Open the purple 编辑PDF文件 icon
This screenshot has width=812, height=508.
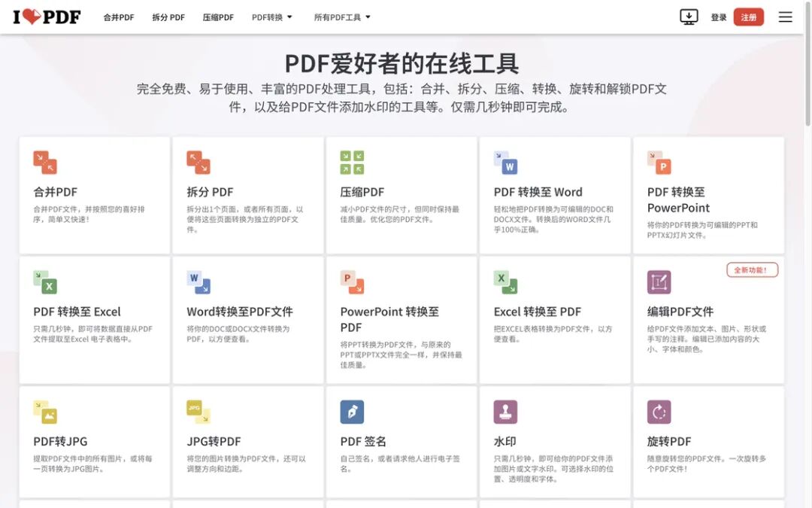click(x=659, y=282)
